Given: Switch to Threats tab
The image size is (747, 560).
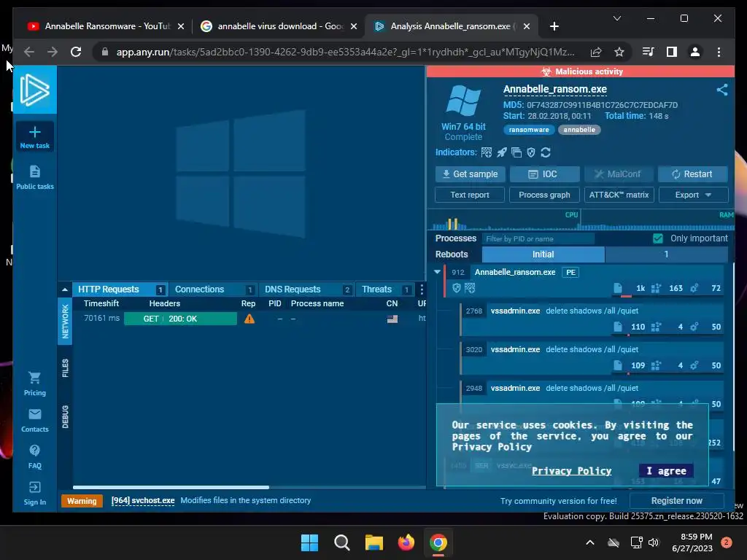Looking at the screenshot, I should point(385,289).
